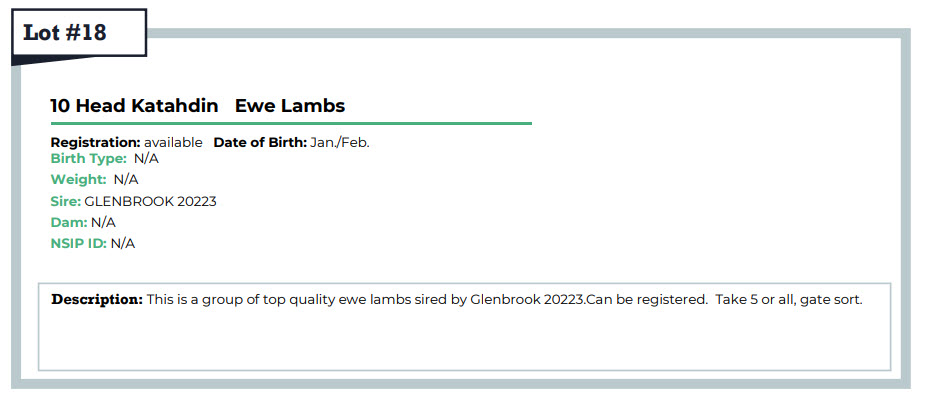Click the bold Description label
934x406 pixels.
97,299
